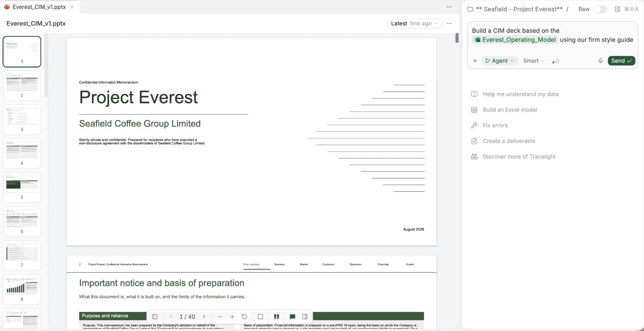This screenshot has width=644, height=331.
Task: Select the Everest_CIM_v1.pptx file tab
Action: point(39,7)
